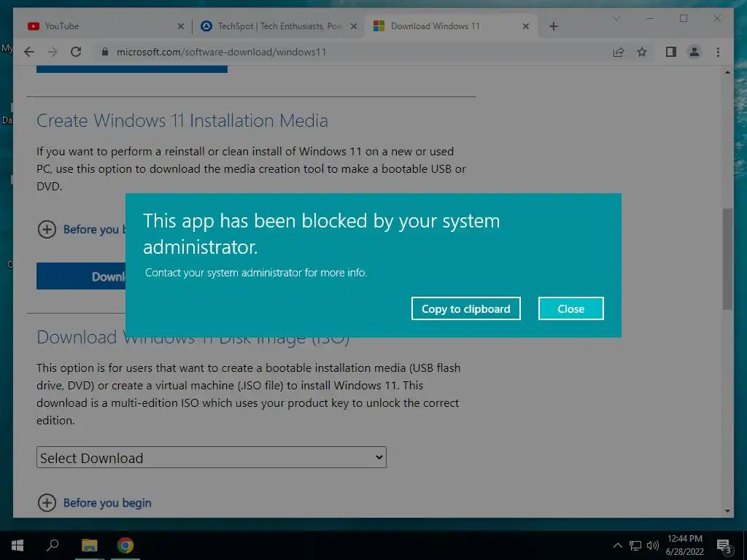Toggle the browser side panel
Screen dimensions: 747x560
point(671,52)
